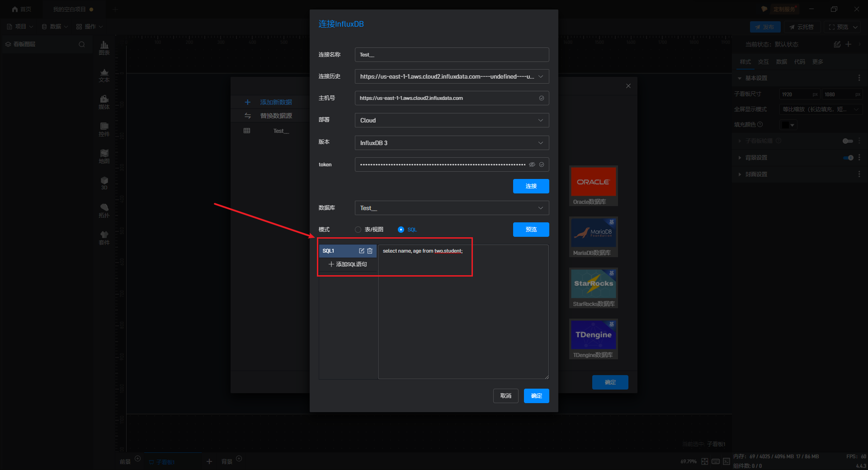Click the edit icon on SQL1
Screen dimensions: 868x470
click(x=361, y=251)
